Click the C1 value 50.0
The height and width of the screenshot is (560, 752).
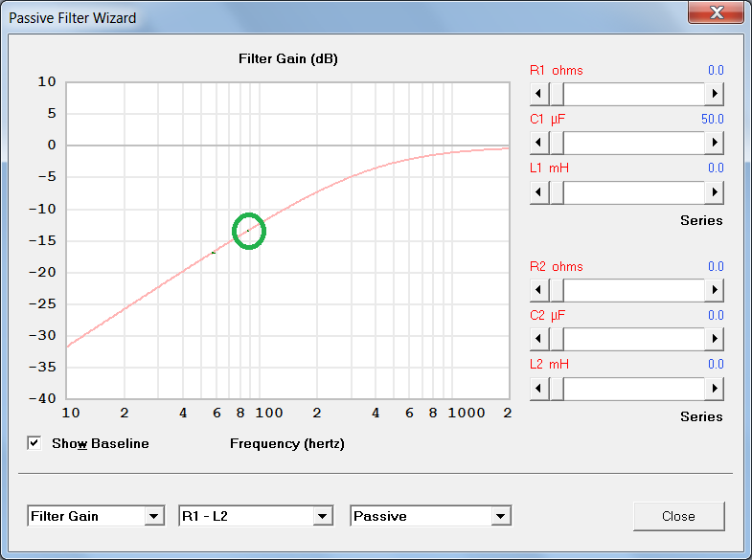tap(712, 119)
